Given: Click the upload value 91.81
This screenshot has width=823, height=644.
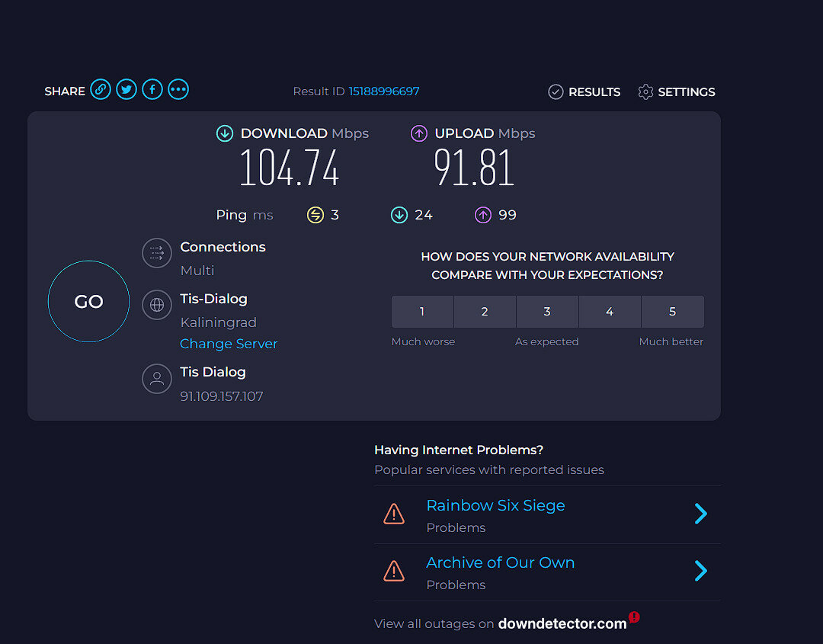Looking at the screenshot, I should [473, 168].
